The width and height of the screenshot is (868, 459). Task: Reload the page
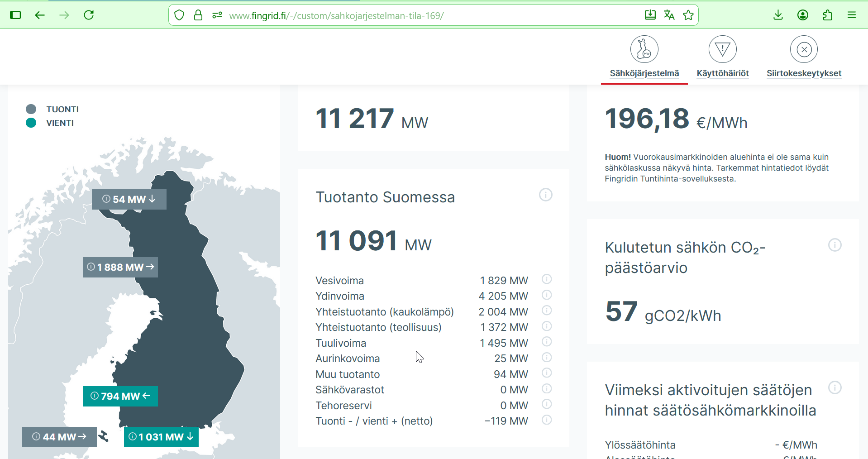(x=89, y=15)
